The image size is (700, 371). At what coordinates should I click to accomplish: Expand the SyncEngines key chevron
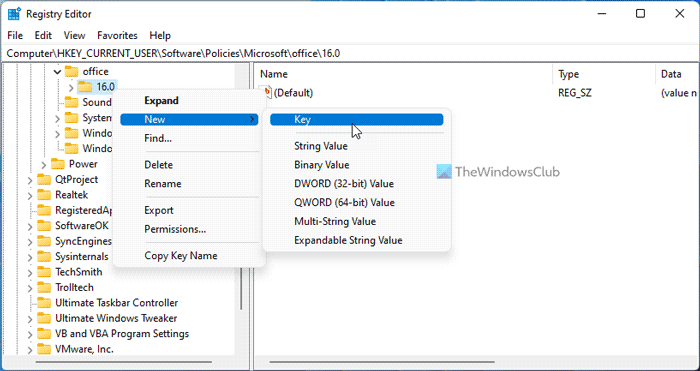(30, 242)
